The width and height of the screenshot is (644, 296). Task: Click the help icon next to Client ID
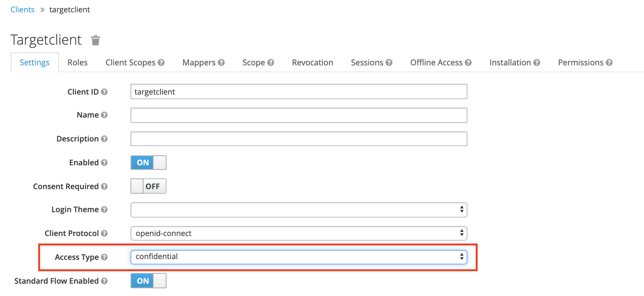point(104,92)
